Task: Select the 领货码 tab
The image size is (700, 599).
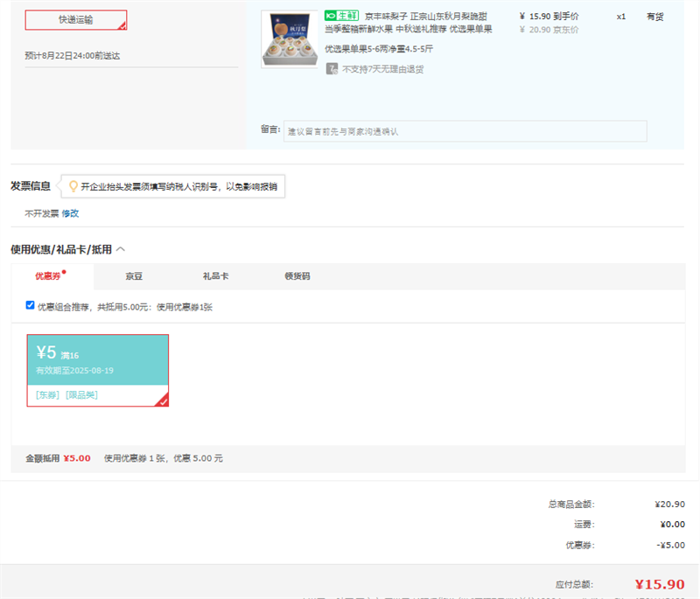Action: tap(297, 276)
